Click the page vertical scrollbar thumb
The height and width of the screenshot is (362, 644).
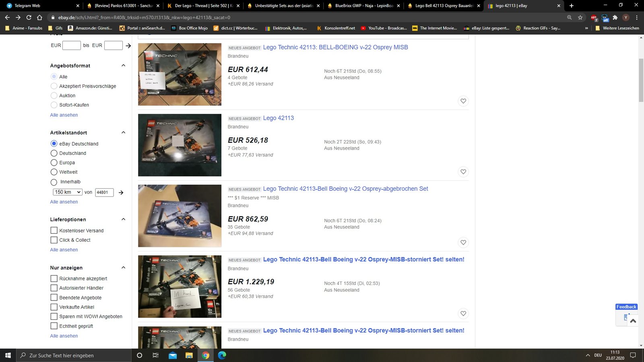641,80
